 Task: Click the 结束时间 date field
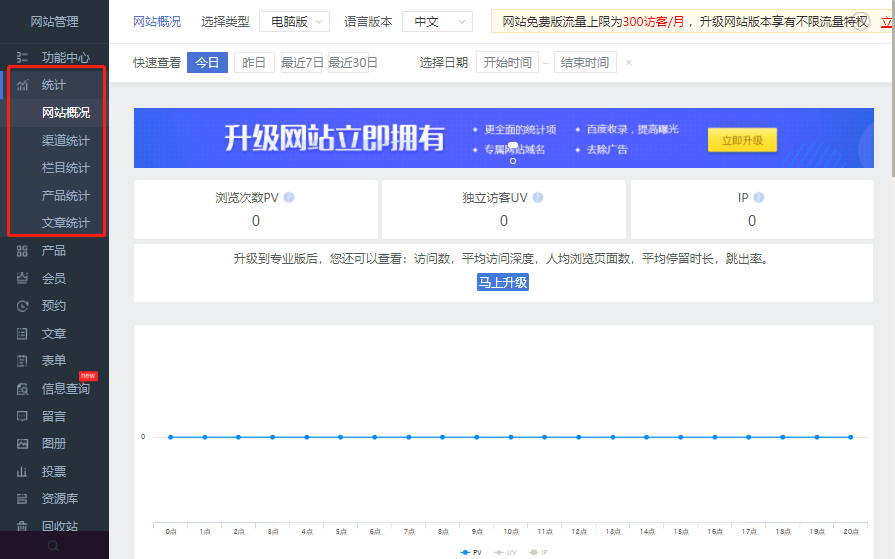pos(585,62)
